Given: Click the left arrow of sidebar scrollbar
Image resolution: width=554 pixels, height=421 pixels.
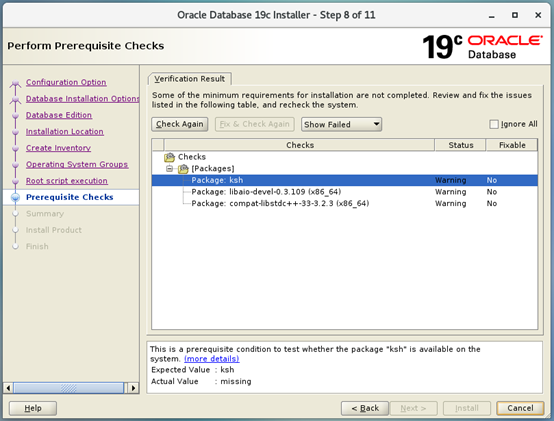Looking at the screenshot, I should pyautogui.click(x=8, y=388).
